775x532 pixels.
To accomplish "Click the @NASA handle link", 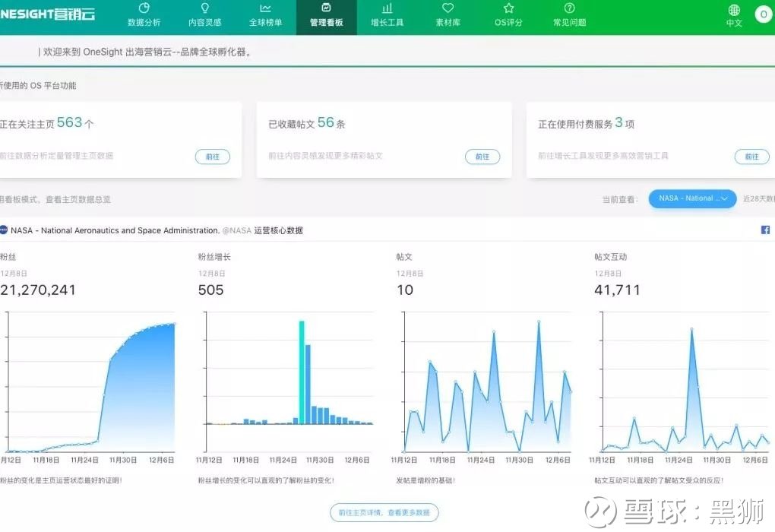I will click(x=237, y=230).
